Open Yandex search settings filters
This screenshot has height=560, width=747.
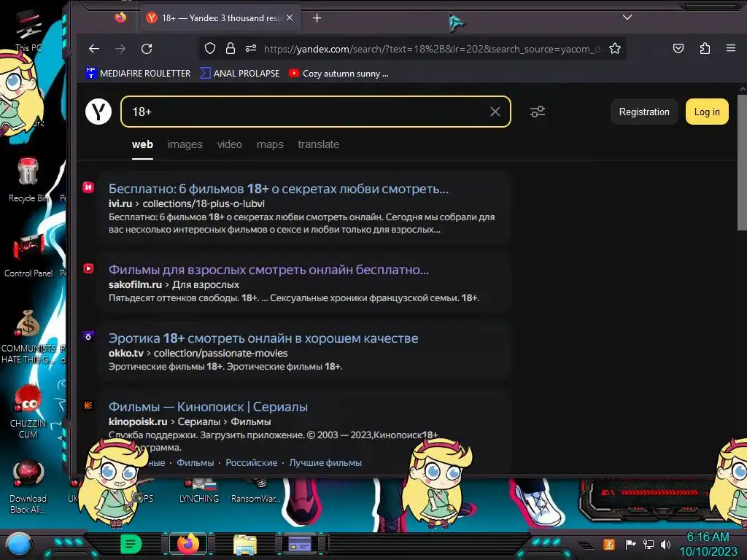click(538, 112)
